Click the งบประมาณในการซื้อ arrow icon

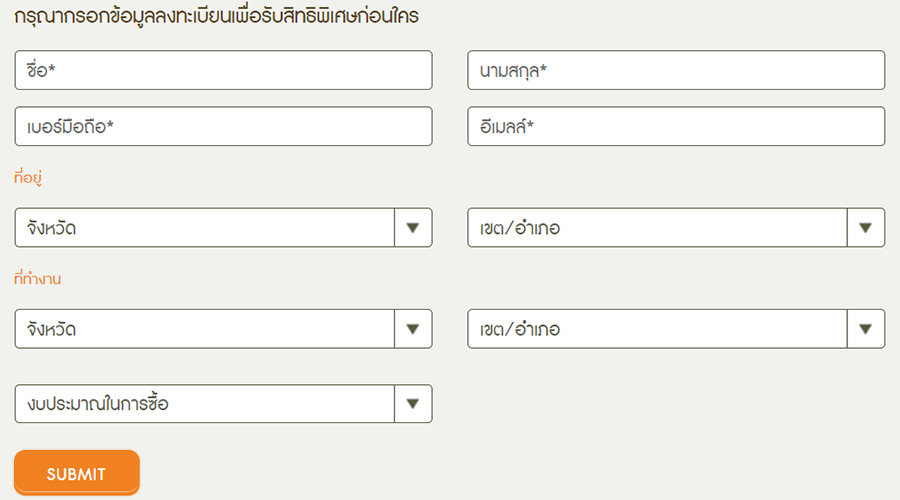412,404
